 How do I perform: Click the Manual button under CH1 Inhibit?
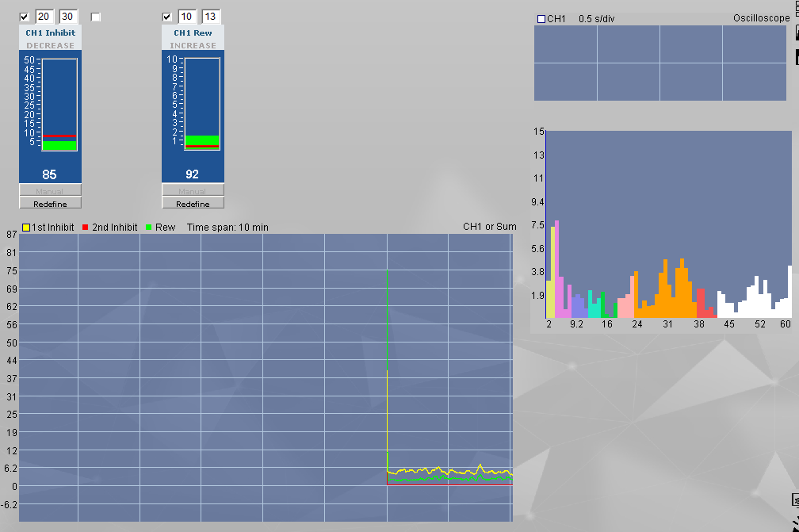pyautogui.click(x=51, y=190)
